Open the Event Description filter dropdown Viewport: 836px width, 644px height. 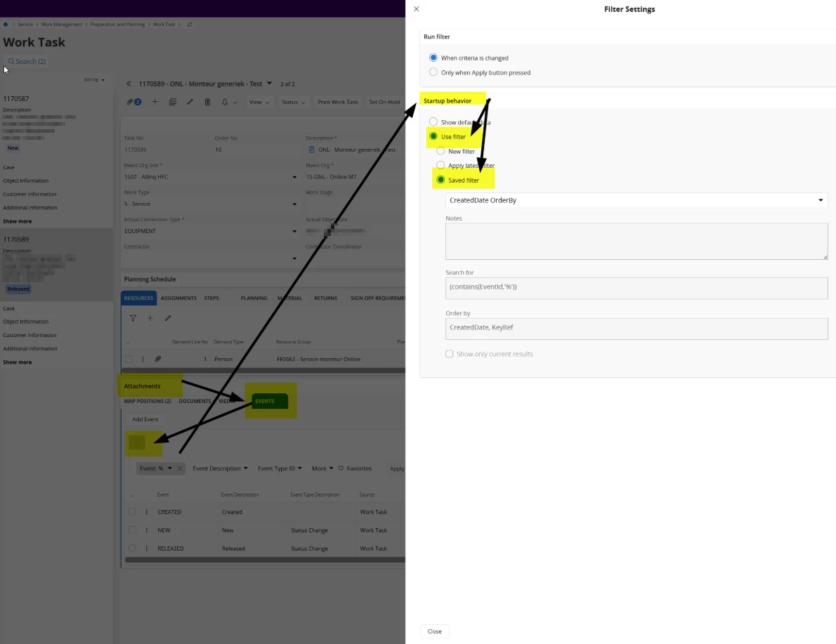click(x=220, y=468)
